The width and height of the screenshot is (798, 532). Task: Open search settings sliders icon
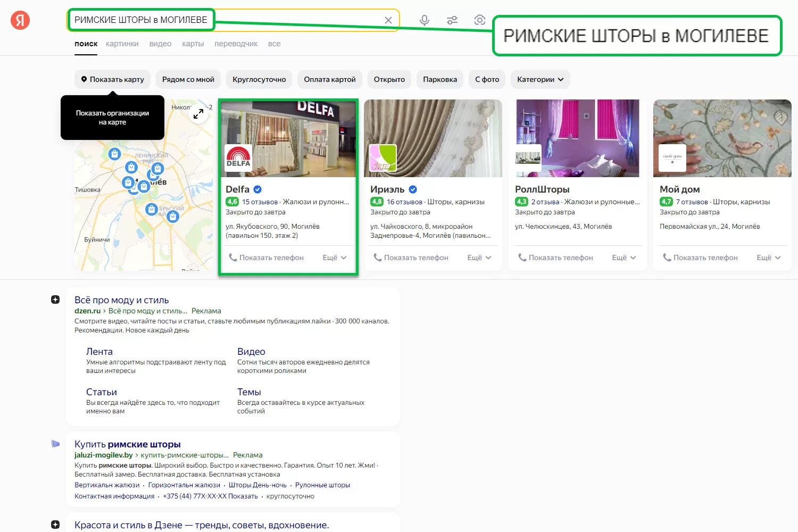click(x=452, y=20)
